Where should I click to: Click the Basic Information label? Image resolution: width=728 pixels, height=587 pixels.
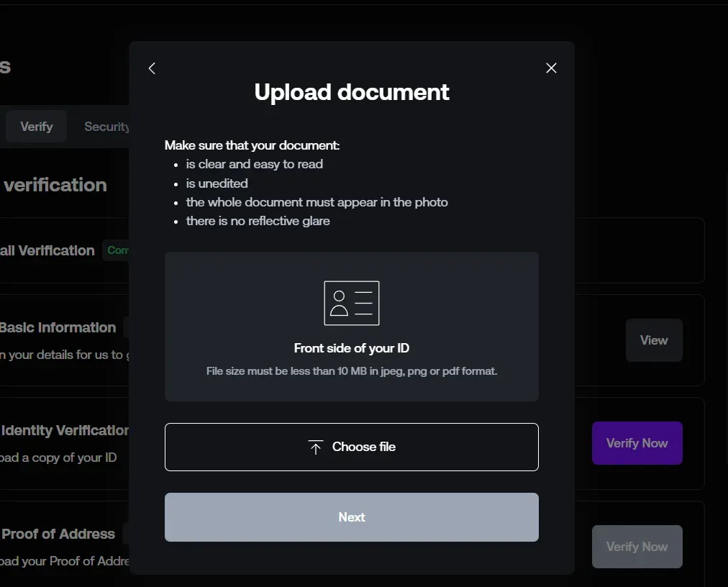coord(58,327)
